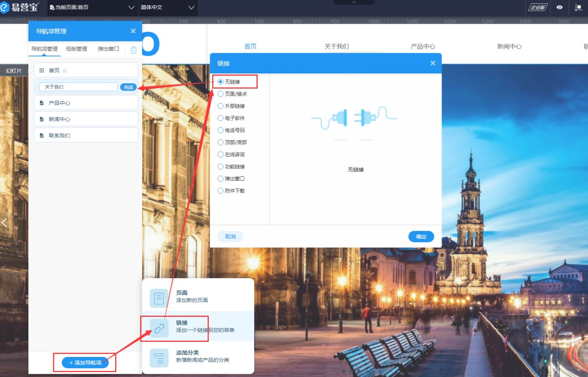Click the page icon beside 产品中心

pos(42,103)
